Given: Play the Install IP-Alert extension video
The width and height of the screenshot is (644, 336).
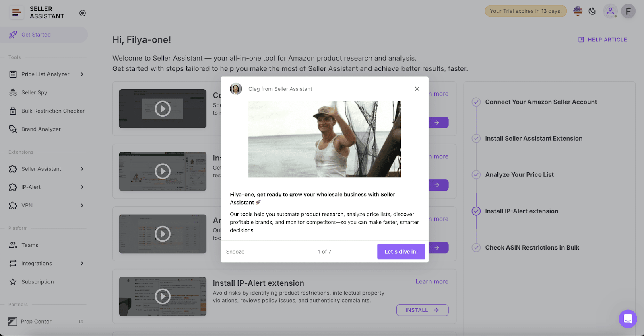Looking at the screenshot, I should [x=163, y=297].
